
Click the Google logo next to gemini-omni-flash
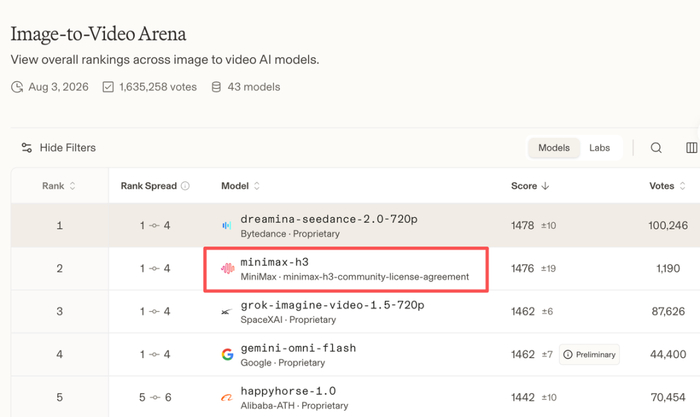[227, 354]
